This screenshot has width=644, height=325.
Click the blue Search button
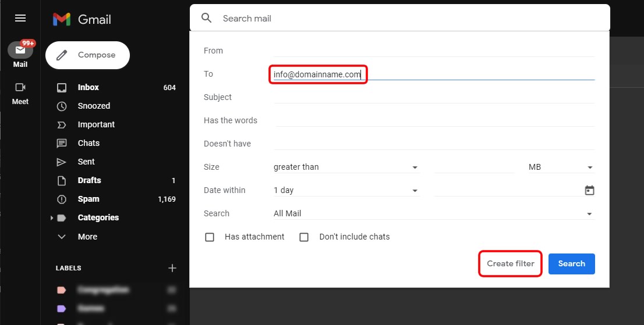pos(571,263)
